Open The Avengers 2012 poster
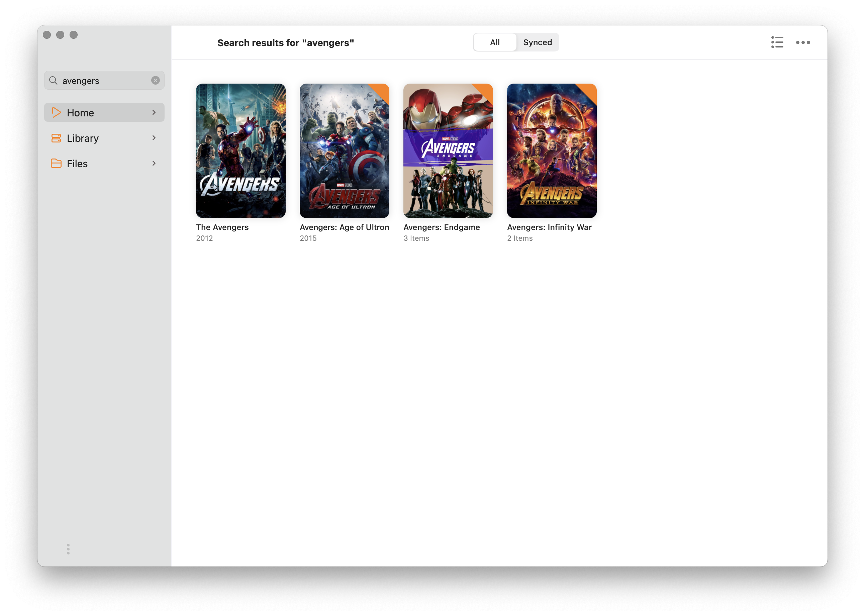Viewport: 865px width, 616px height. coord(241,150)
